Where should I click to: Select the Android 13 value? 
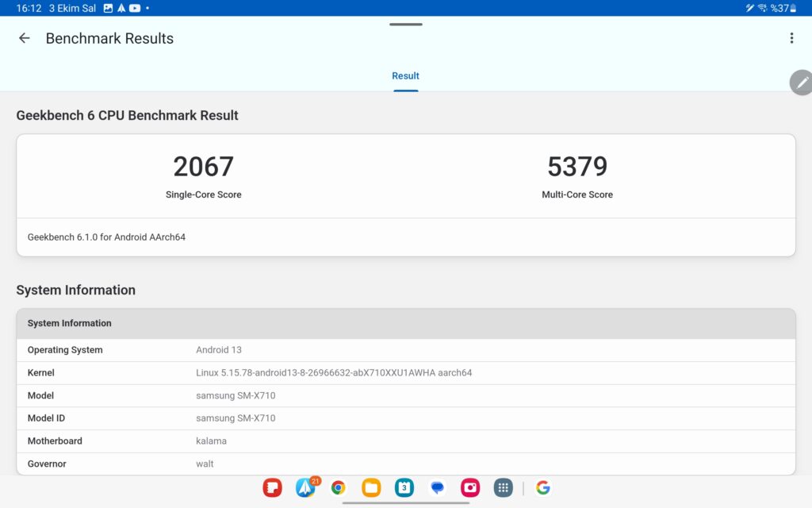(219, 350)
